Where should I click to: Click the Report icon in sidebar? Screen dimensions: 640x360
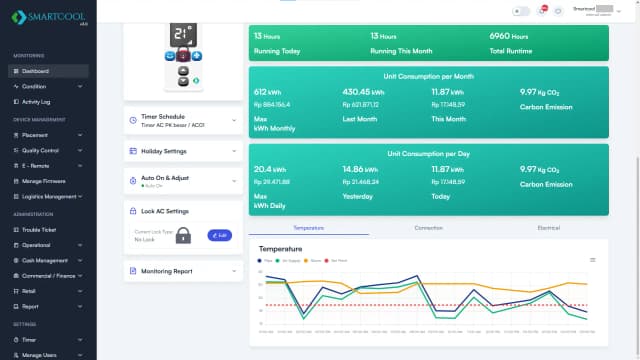(16, 307)
